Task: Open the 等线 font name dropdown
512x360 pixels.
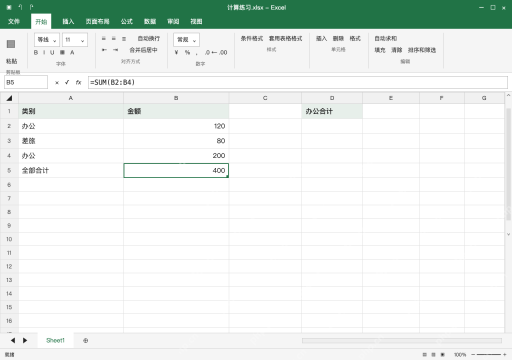Action: click(47, 40)
